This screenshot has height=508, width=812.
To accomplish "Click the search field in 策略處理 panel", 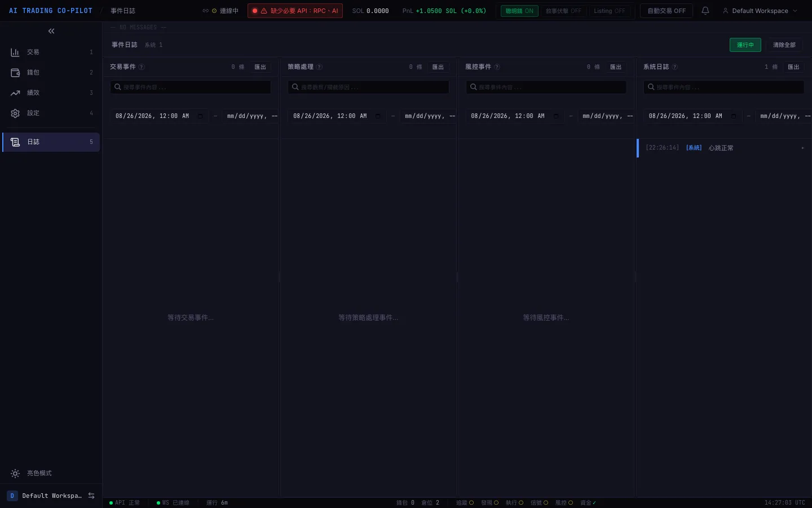I will [x=368, y=87].
